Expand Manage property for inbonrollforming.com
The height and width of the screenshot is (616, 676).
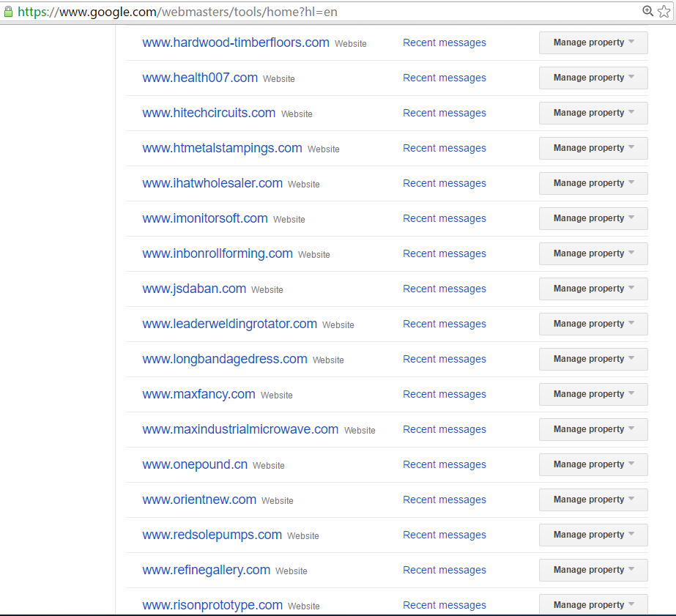coord(593,253)
